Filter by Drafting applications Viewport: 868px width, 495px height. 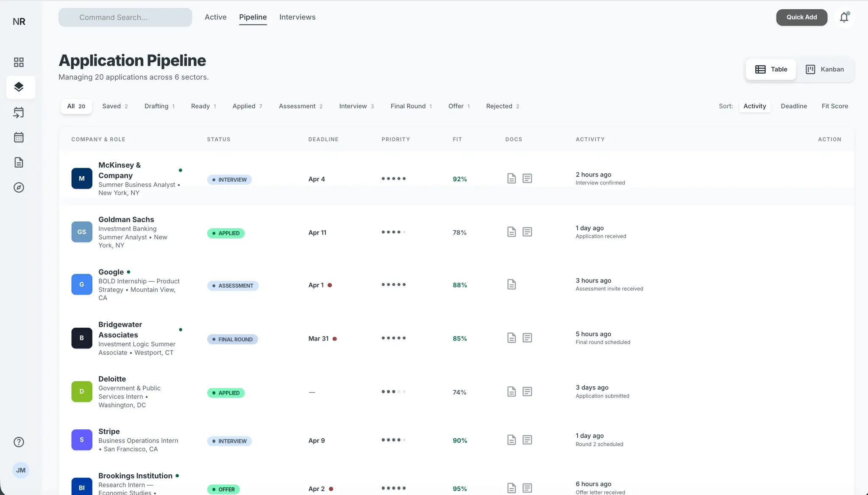[x=160, y=106]
